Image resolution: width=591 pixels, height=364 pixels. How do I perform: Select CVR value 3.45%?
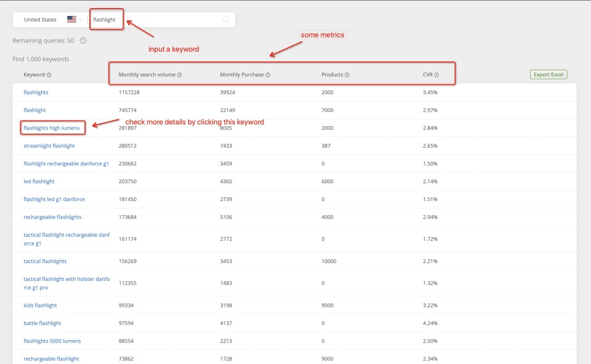click(x=430, y=92)
